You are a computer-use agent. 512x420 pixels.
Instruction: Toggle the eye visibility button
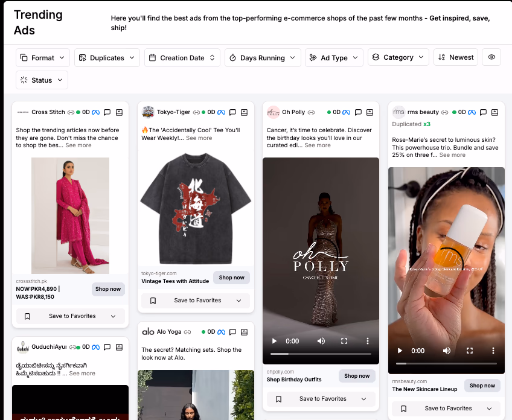coord(491,57)
